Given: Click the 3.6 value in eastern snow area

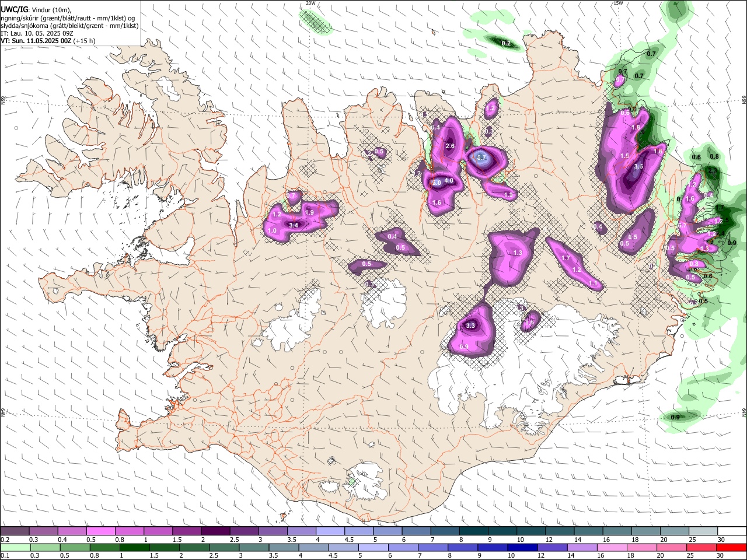Looking at the screenshot, I should pyautogui.click(x=638, y=166).
